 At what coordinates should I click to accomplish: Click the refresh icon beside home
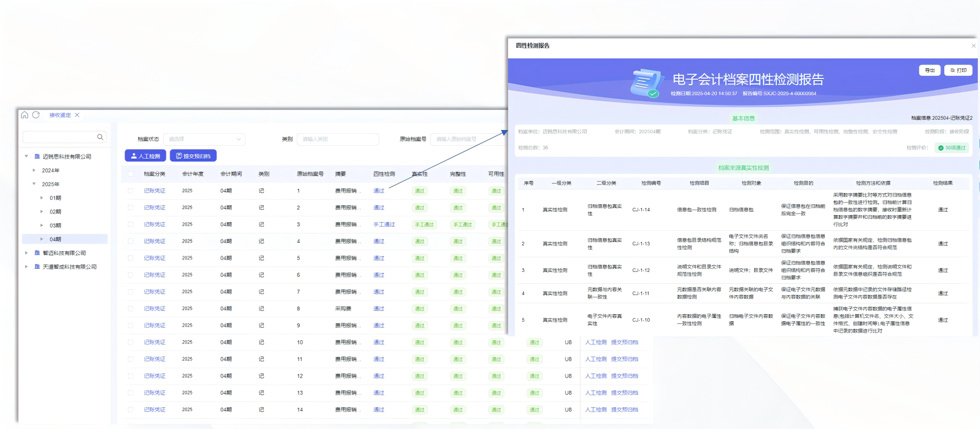[36, 115]
